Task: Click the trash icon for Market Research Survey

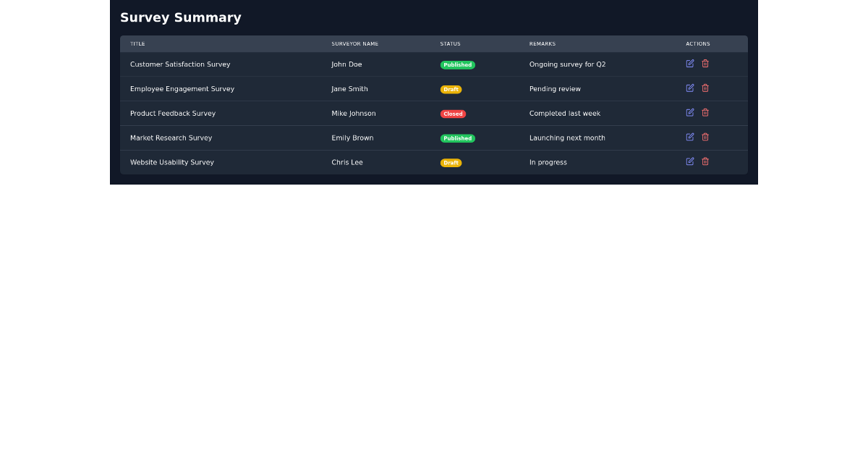Action: (x=705, y=137)
